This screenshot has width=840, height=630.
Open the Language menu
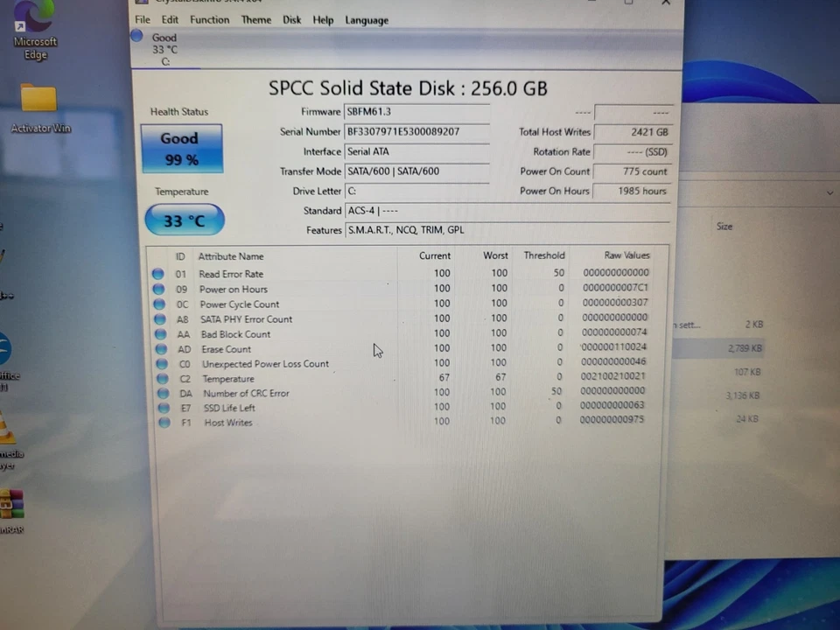tap(367, 20)
